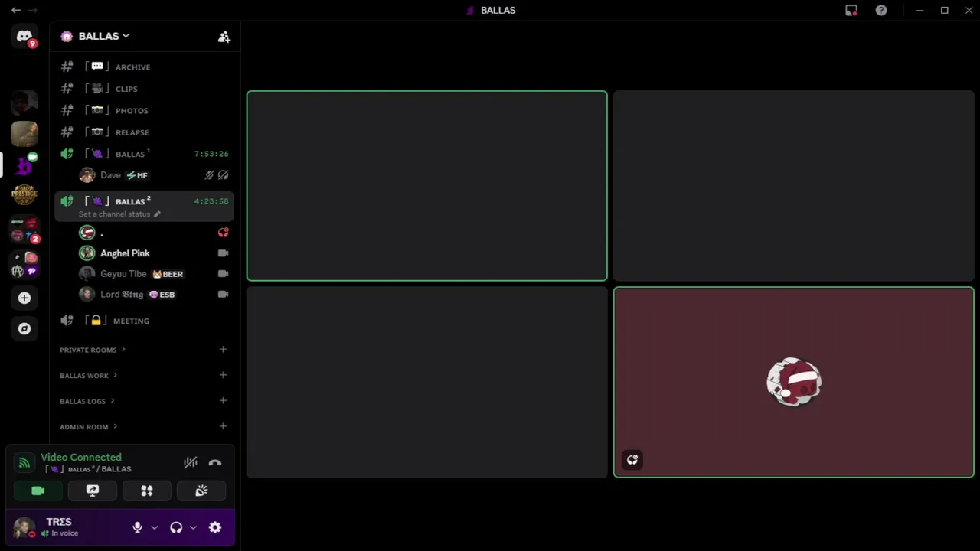The image size is (980, 551).
Task: Open the Prestige server icon
Action: [24, 195]
